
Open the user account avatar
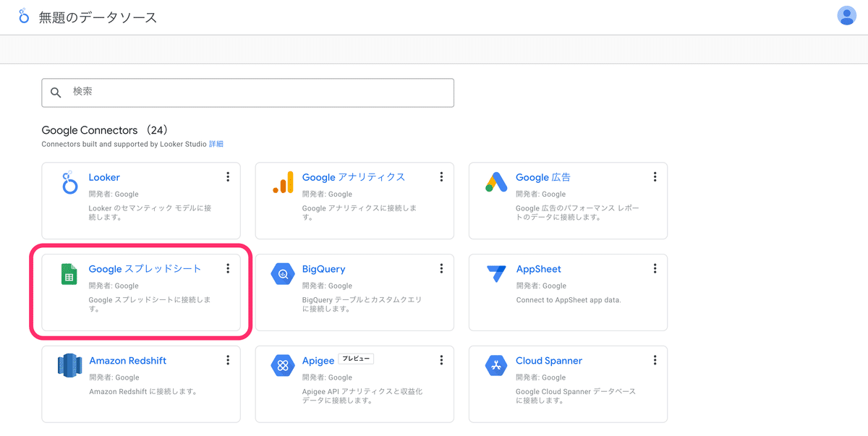(x=846, y=16)
